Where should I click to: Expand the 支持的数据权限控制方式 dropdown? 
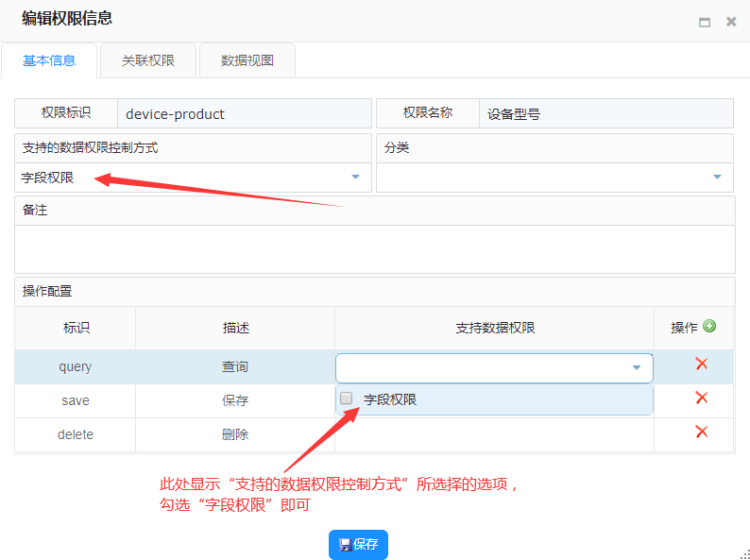click(x=355, y=177)
